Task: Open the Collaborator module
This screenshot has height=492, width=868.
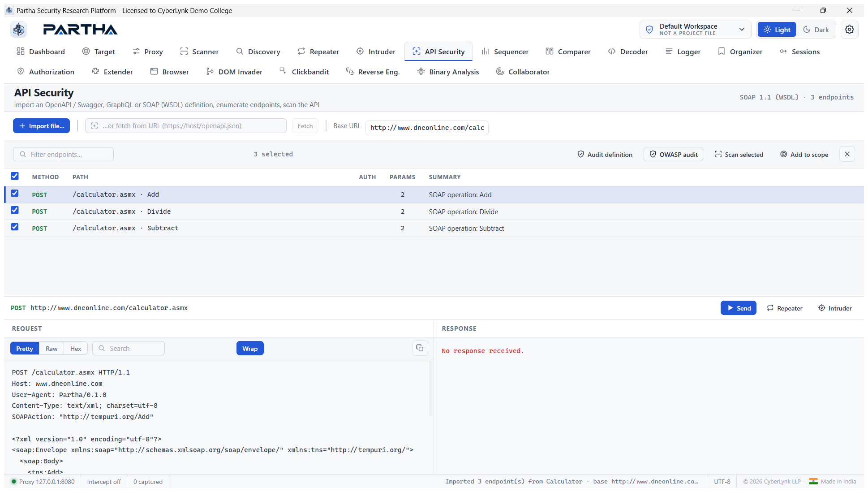Action: pos(523,72)
